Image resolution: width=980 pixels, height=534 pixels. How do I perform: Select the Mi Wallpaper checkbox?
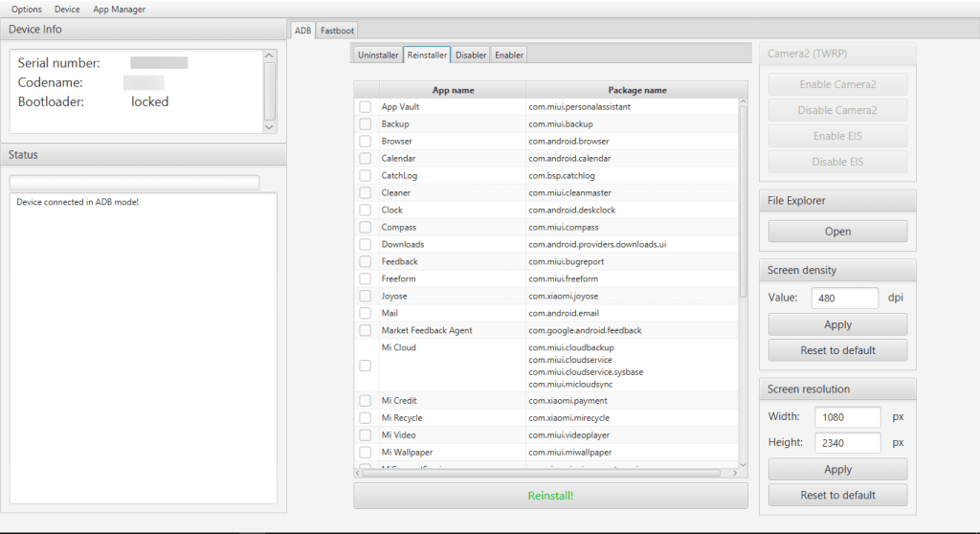click(366, 453)
